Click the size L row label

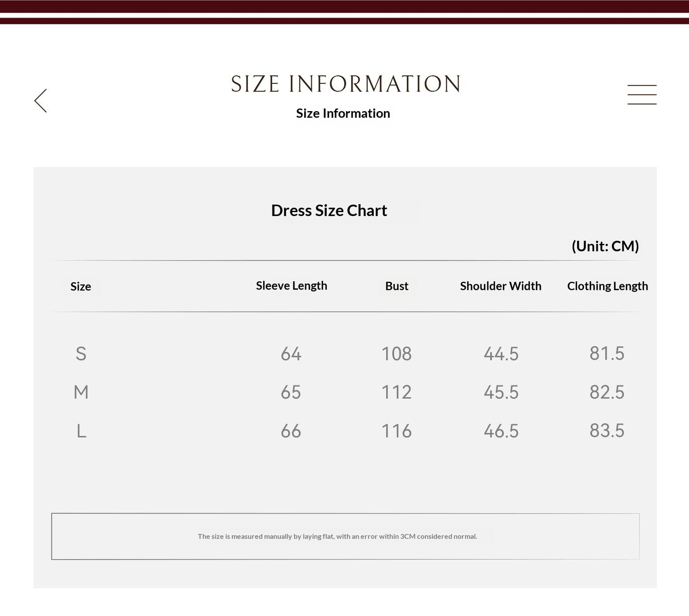[82, 431]
